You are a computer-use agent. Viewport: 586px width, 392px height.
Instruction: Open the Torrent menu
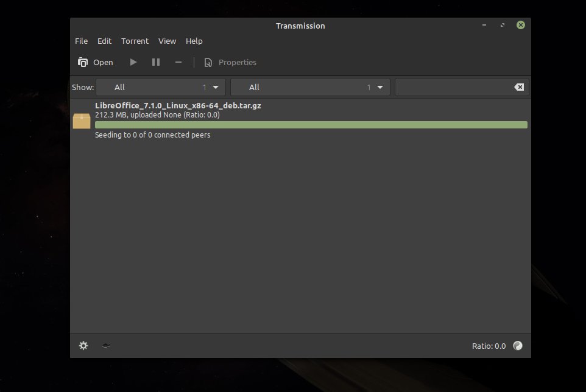(x=135, y=41)
